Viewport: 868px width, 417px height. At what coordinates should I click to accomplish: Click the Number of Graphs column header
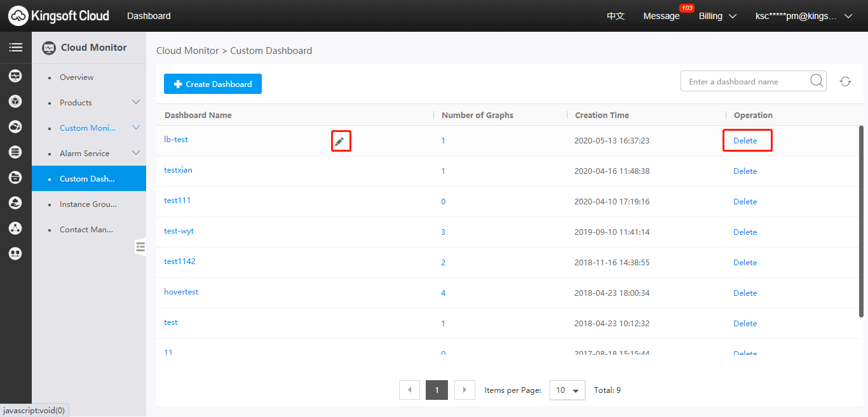[477, 116]
